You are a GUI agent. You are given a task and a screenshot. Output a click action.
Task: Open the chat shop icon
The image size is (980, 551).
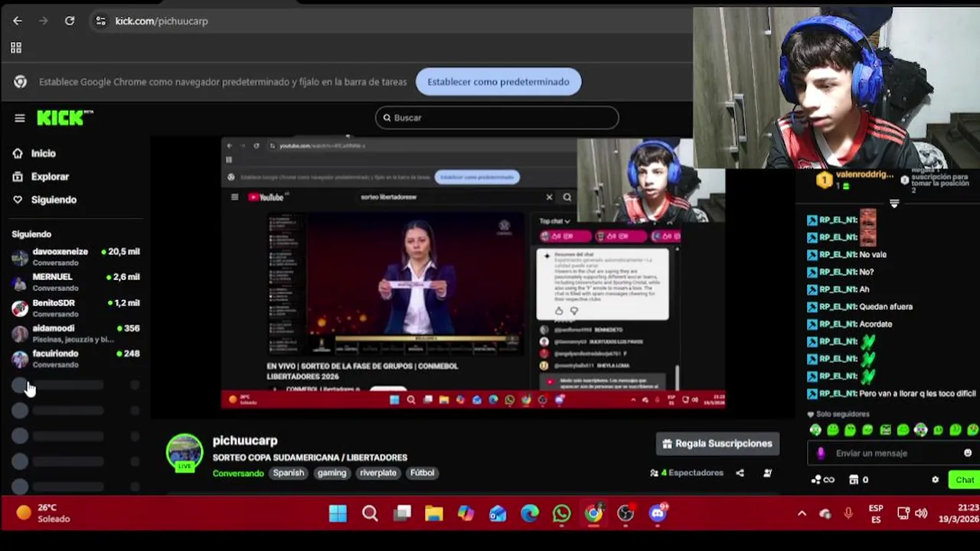(x=854, y=480)
